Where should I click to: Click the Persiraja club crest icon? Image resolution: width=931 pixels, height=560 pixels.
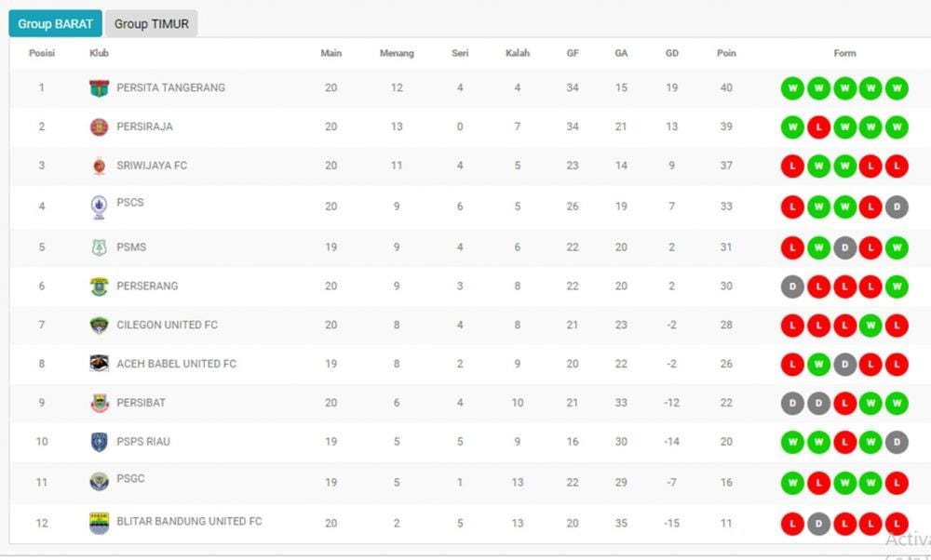click(x=99, y=127)
